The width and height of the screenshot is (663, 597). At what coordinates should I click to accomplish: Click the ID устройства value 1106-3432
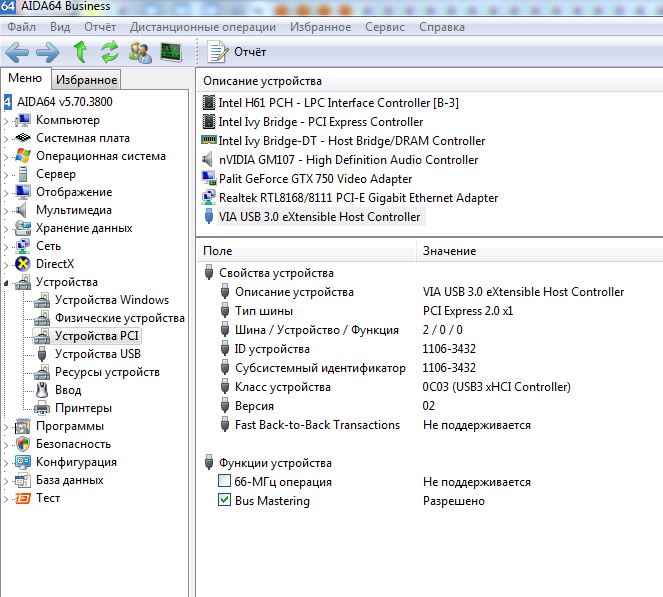(x=449, y=349)
